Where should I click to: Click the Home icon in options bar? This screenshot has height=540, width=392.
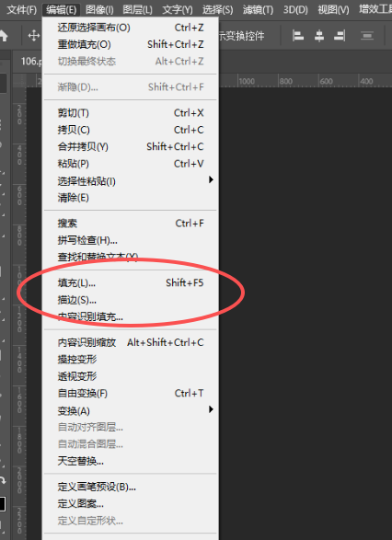click(3, 36)
